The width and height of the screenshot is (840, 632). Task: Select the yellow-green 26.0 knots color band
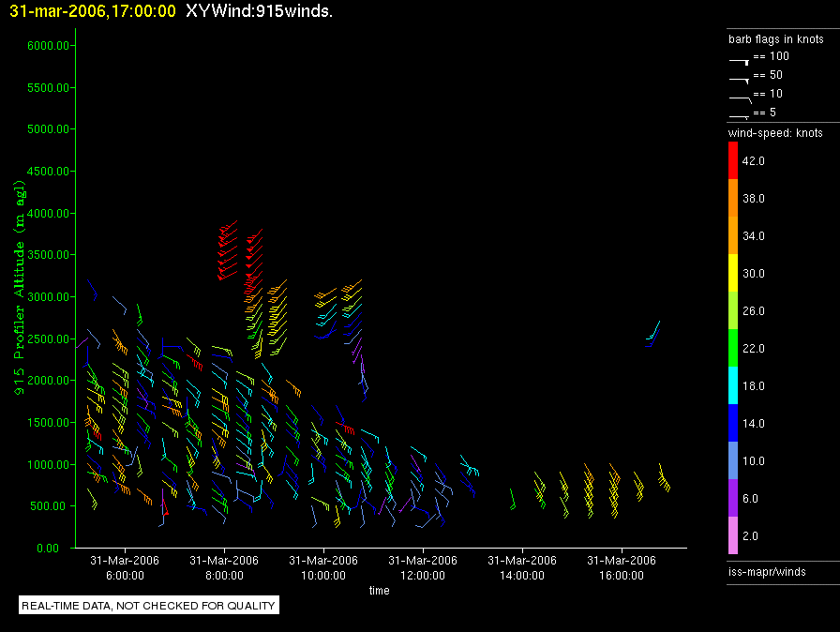(x=733, y=310)
